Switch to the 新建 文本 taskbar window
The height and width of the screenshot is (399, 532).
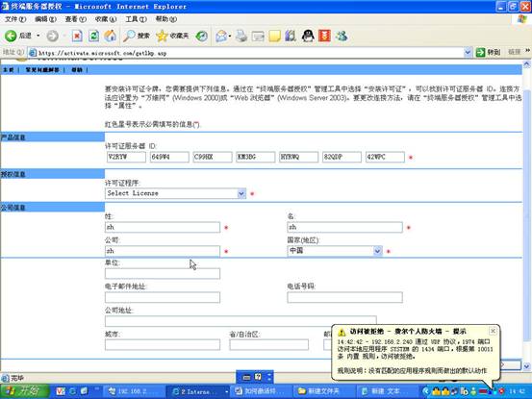(387, 391)
